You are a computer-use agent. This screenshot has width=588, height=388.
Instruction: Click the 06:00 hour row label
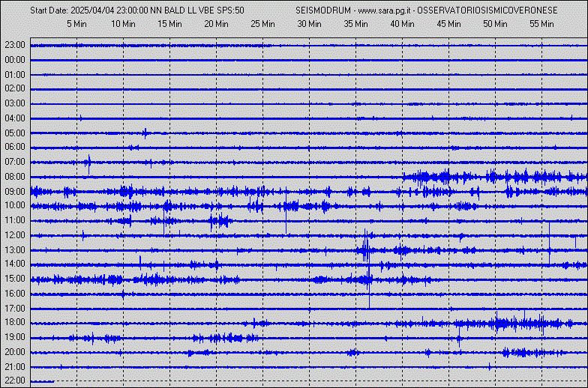pos(15,147)
